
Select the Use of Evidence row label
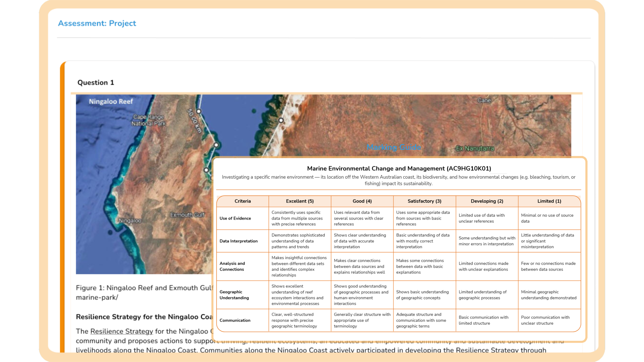coord(235,218)
